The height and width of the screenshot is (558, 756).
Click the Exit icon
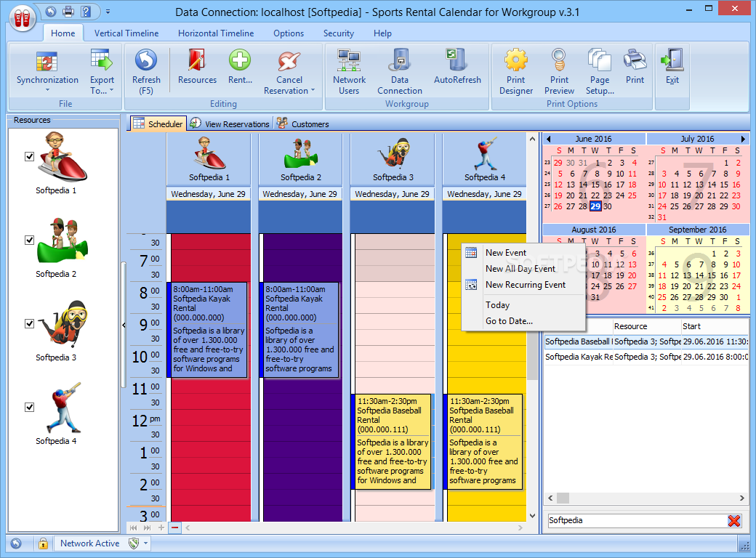672,60
